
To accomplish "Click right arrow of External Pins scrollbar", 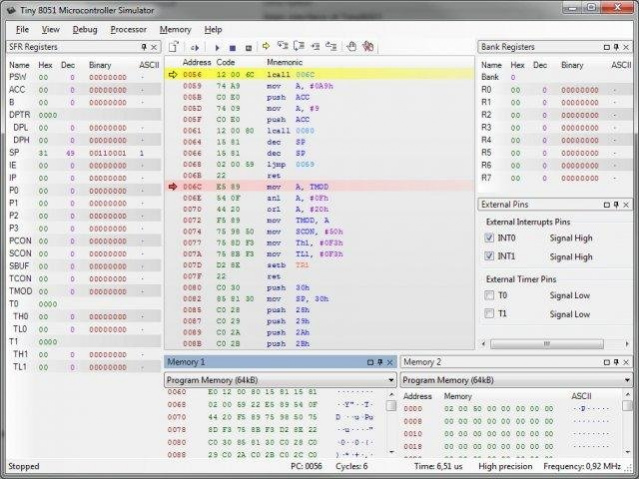I will tap(627, 344).
